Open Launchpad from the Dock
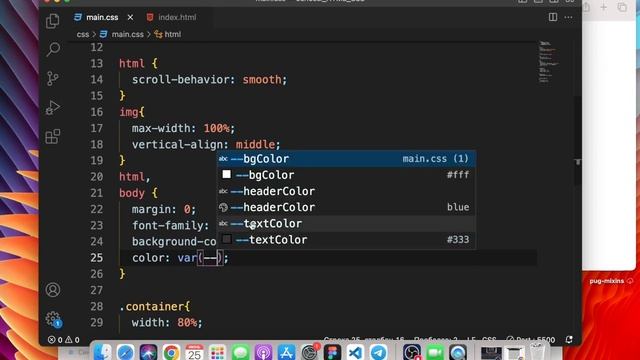The width and height of the screenshot is (640, 360). tap(218, 352)
